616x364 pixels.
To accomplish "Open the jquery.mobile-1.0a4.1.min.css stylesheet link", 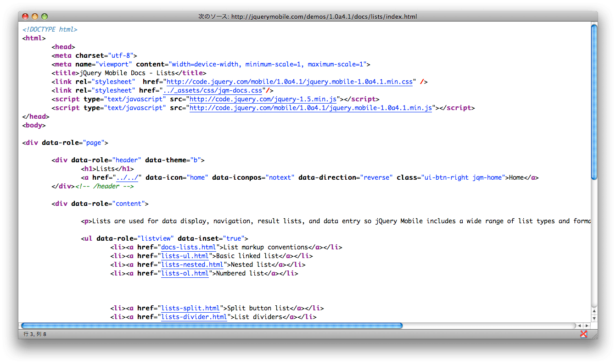I will point(290,82).
